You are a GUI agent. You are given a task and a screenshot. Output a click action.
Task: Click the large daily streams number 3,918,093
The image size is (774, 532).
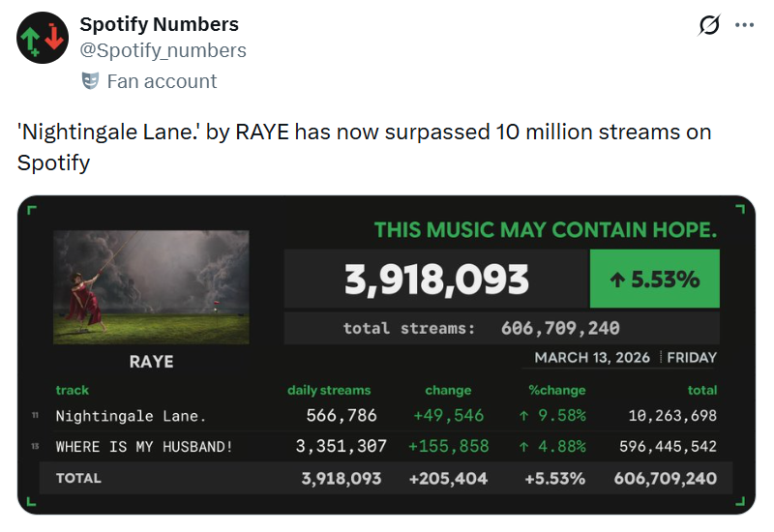pos(436,280)
